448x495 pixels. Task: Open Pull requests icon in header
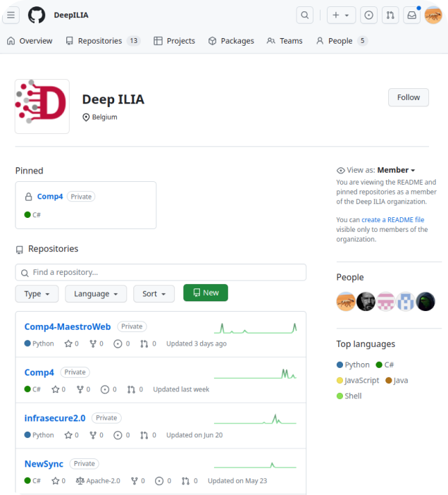(x=390, y=15)
